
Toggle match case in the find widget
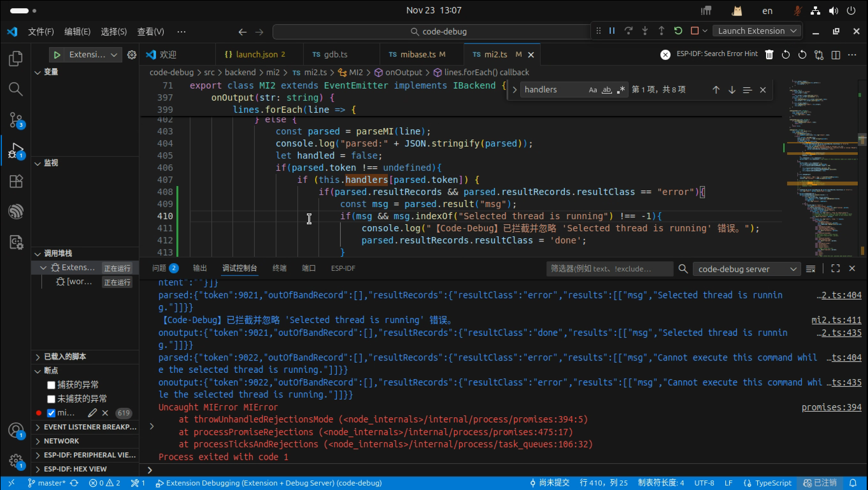coord(592,90)
